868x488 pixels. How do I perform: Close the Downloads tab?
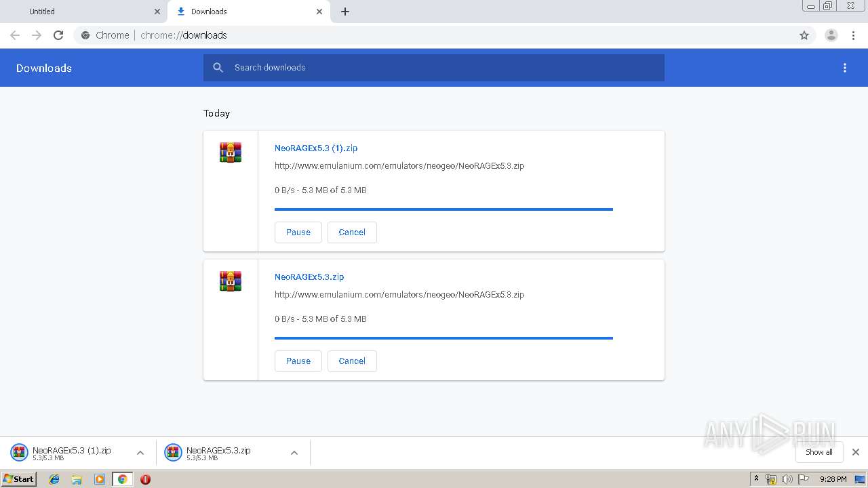(319, 12)
